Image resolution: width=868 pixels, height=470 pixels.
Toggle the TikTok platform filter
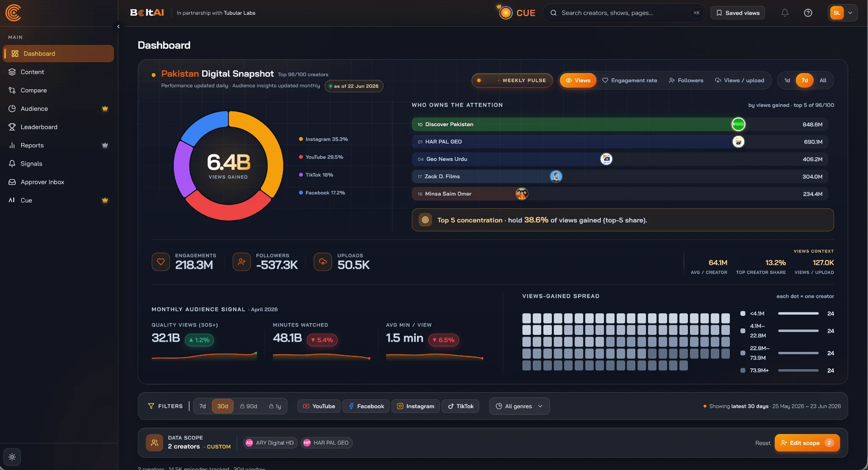click(x=461, y=406)
